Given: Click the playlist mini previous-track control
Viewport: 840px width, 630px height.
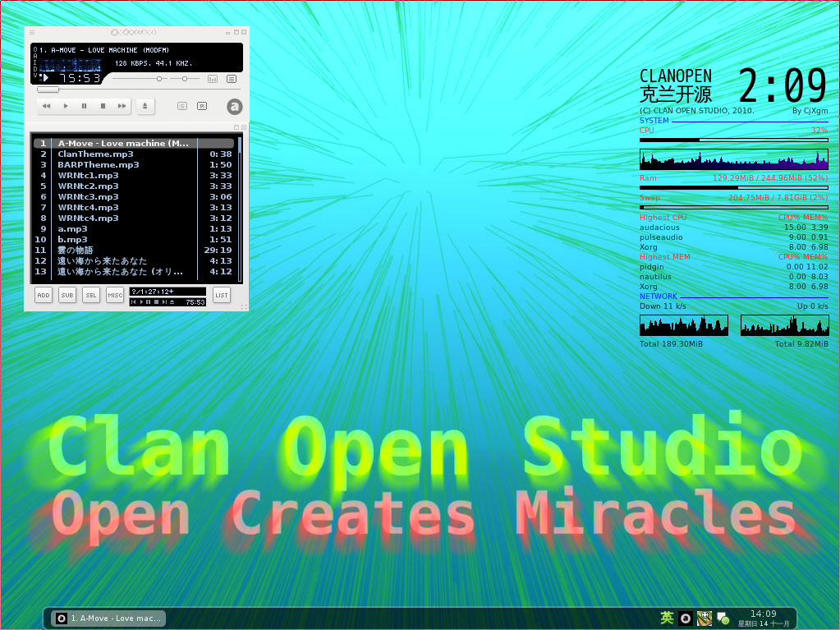Looking at the screenshot, I should point(133,302).
